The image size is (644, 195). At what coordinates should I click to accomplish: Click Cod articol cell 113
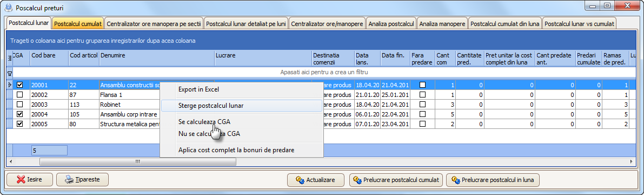pyautogui.click(x=84, y=105)
